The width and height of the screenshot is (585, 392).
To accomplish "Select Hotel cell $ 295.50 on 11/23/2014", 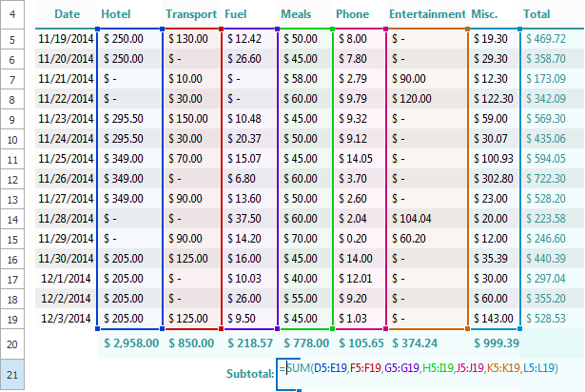I will (124, 119).
